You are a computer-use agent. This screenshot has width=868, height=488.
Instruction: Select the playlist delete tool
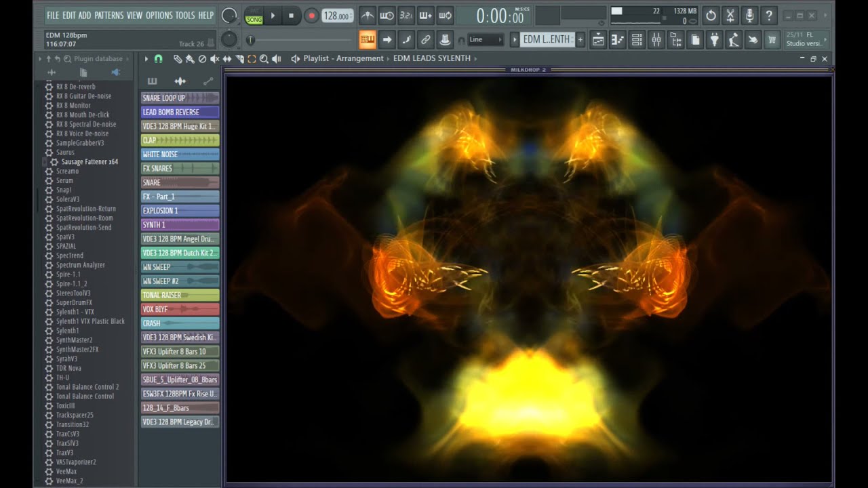click(x=202, y=59)
